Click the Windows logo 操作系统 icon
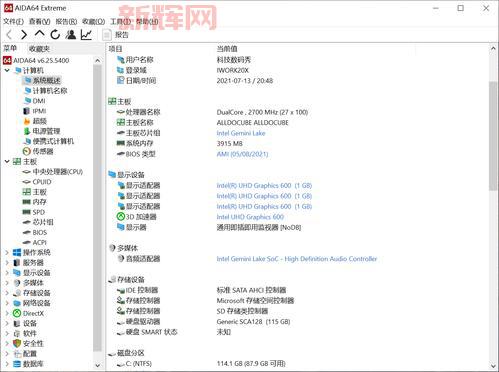This screenshot has width=499, height=372. [x=17, y=253]
